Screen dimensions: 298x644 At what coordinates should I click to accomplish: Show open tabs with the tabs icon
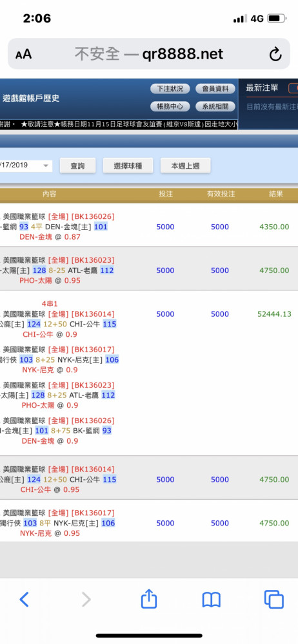point(273,599)
